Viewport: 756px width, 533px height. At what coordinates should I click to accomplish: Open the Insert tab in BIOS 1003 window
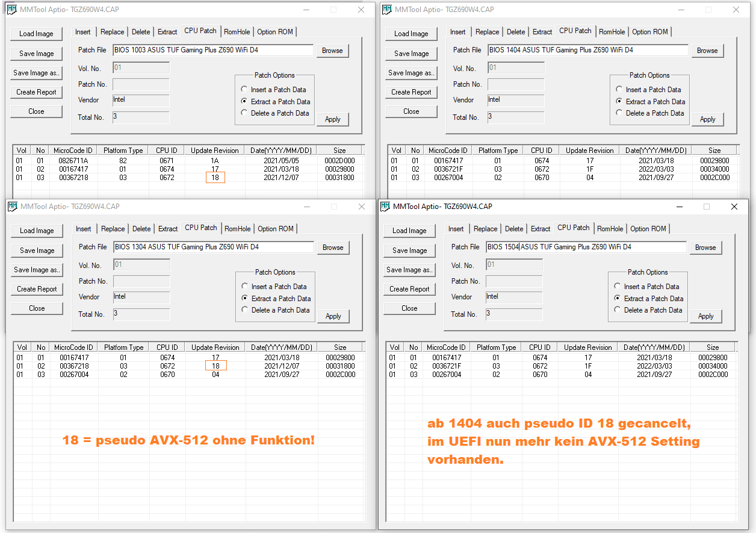(x=83, y=32)
